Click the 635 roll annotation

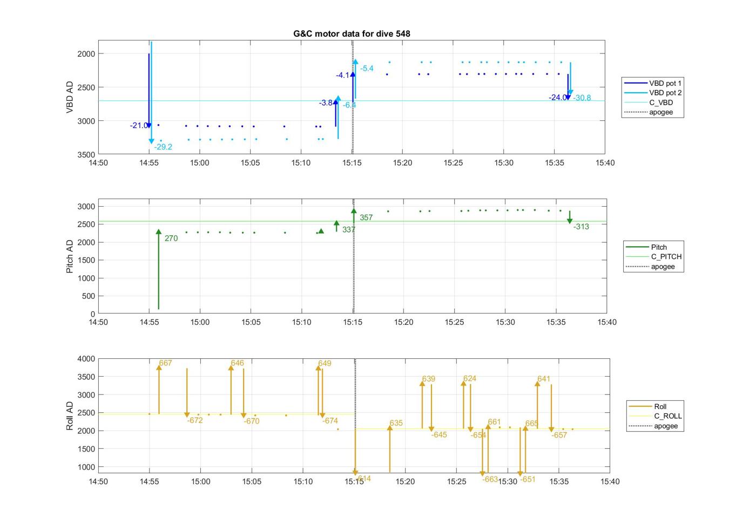[x=396, y=423]
